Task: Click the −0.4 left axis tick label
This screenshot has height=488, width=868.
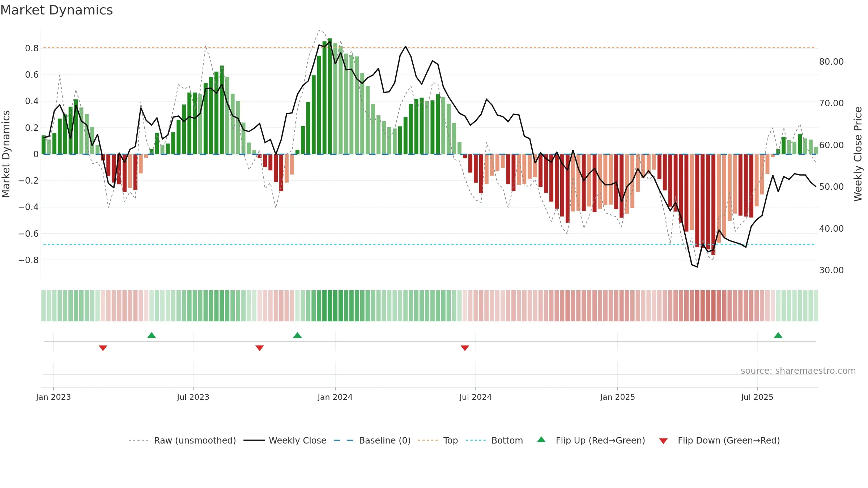Action: 29,207
